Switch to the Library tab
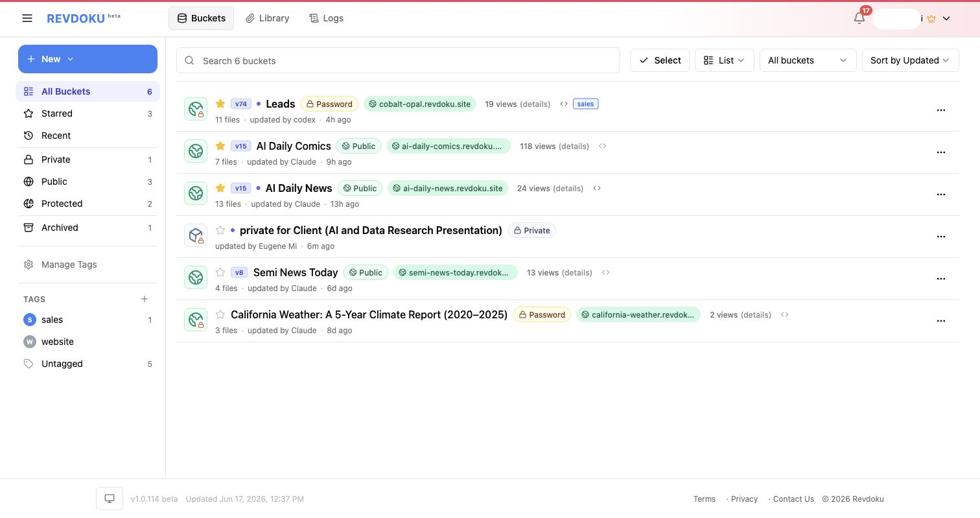 coord(267,18)
